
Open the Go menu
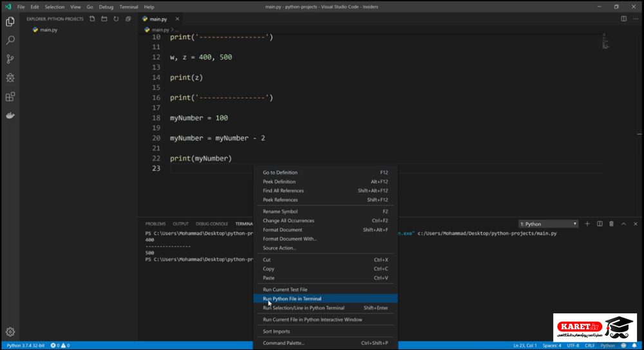90,7
